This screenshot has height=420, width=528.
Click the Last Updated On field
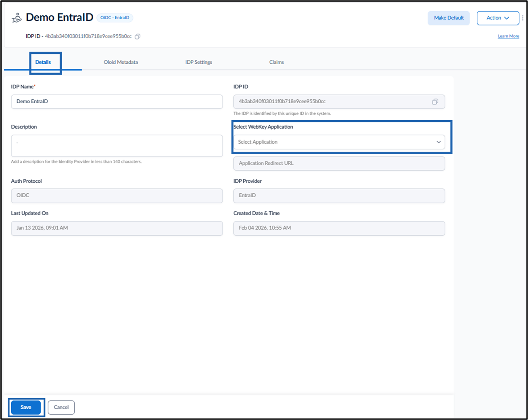point(117,228)
